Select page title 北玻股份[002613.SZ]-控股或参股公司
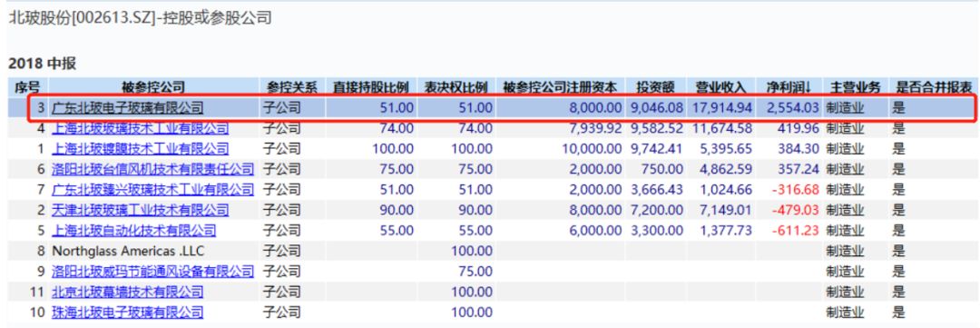Viewport: 980px width, 328px height. tap(140, 18)
